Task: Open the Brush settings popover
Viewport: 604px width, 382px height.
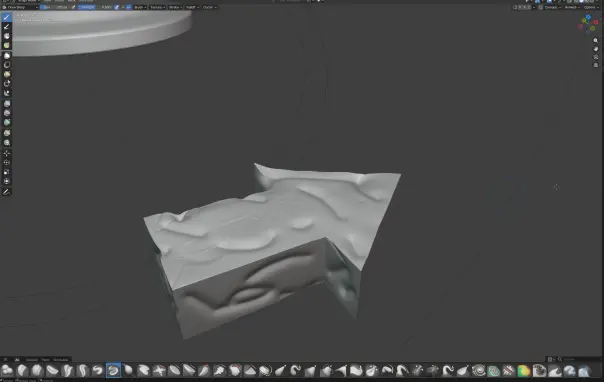Action: click(140, 7)
